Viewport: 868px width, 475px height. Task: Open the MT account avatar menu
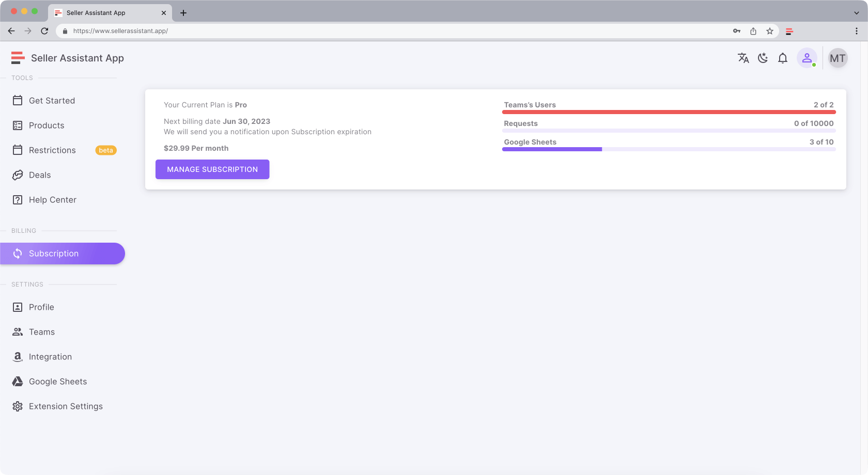(x=837, y=58)
